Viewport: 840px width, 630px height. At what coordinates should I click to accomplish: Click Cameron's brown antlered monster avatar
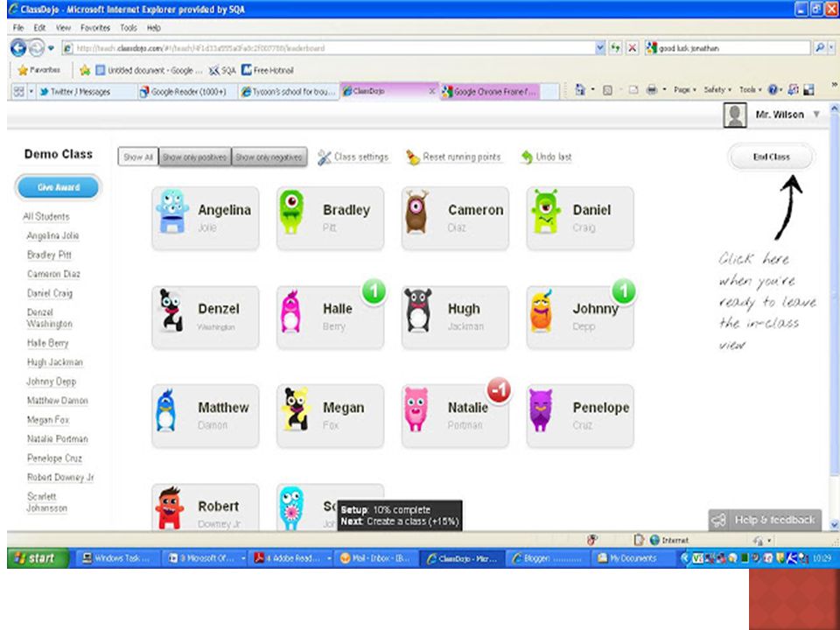416,212
